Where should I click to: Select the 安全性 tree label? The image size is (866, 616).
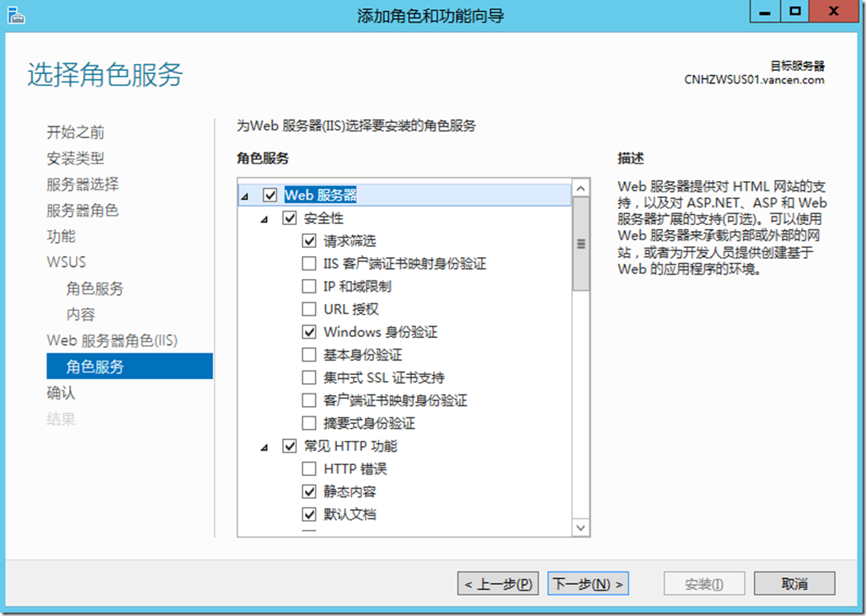(323, 217)
